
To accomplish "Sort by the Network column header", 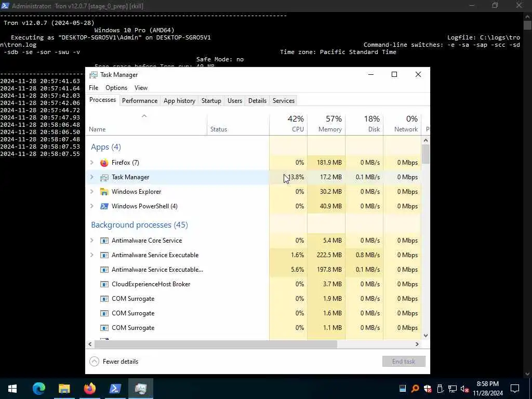I will tap(403, 124).
